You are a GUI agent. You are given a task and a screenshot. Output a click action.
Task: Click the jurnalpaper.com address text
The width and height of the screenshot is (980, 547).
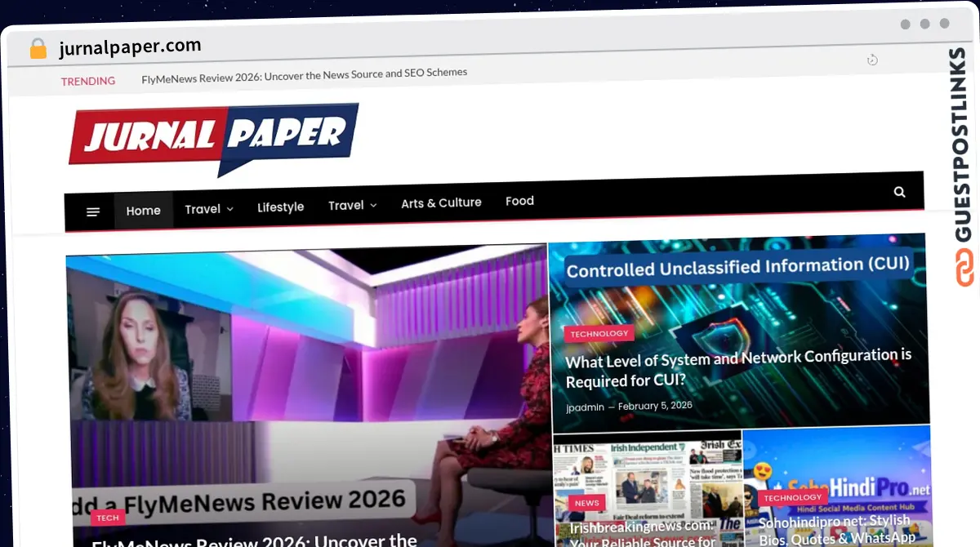[x=130, y=47]
